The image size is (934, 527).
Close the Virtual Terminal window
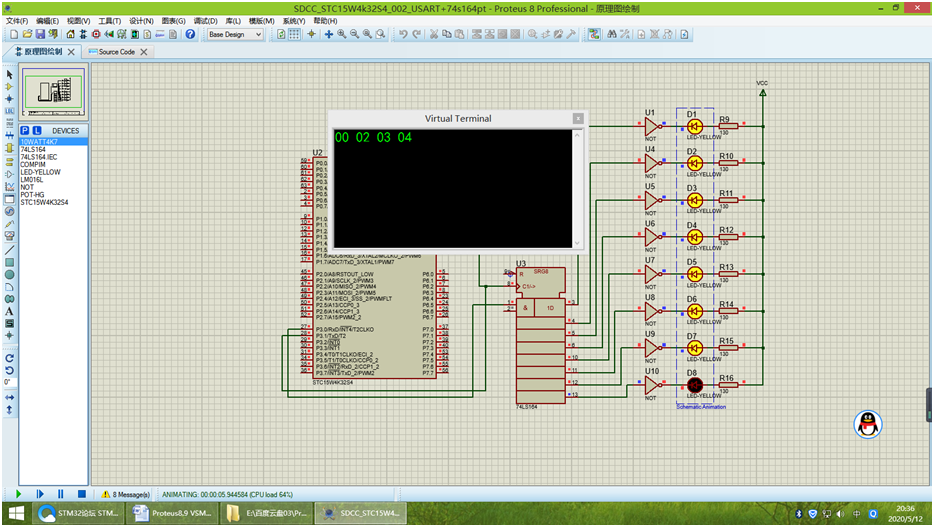coord(577,118)
